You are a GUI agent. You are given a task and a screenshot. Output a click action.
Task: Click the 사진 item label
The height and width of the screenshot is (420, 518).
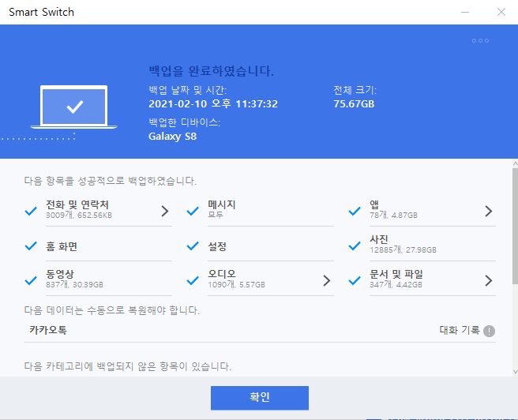378,239
